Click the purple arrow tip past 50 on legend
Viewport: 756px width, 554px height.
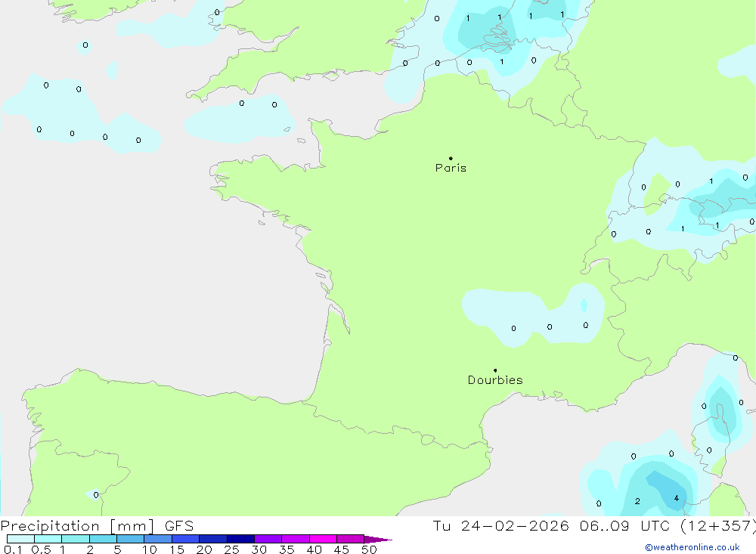click(378, 540)
